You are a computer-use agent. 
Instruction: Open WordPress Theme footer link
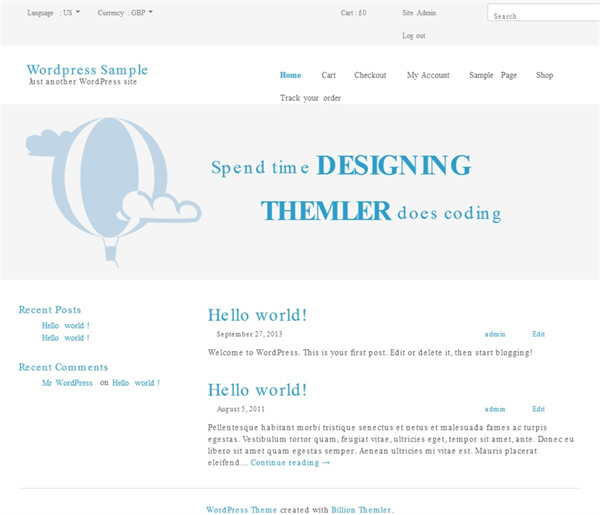point(241,510)
